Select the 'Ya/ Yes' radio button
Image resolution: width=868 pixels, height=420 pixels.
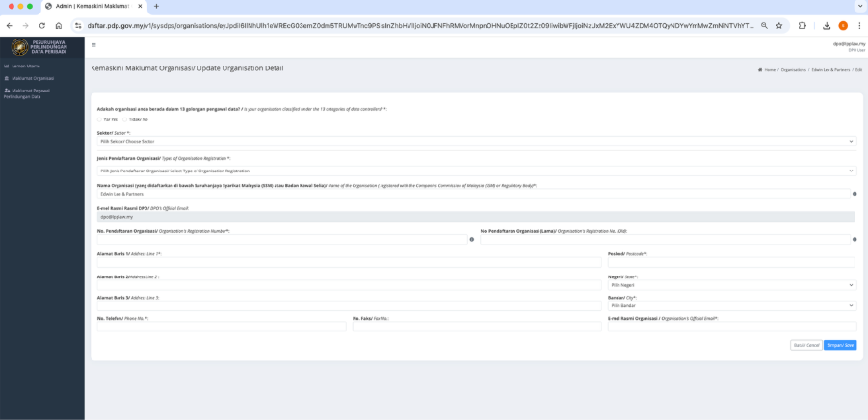click(100, 119)
